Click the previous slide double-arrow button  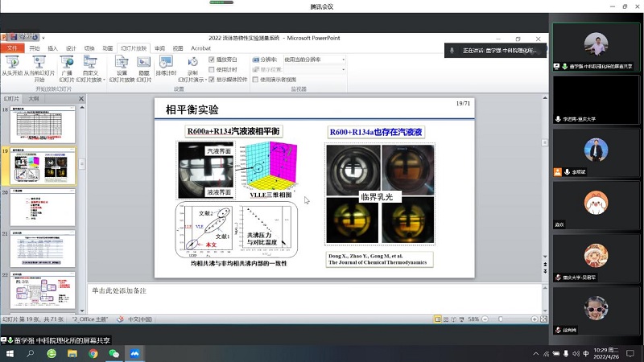545,265
